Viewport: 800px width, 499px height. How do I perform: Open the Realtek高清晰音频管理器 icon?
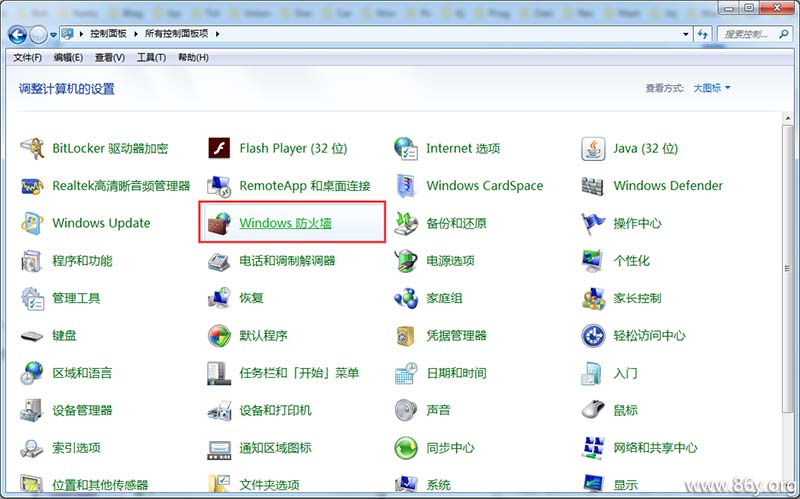(x=33, y=186)
